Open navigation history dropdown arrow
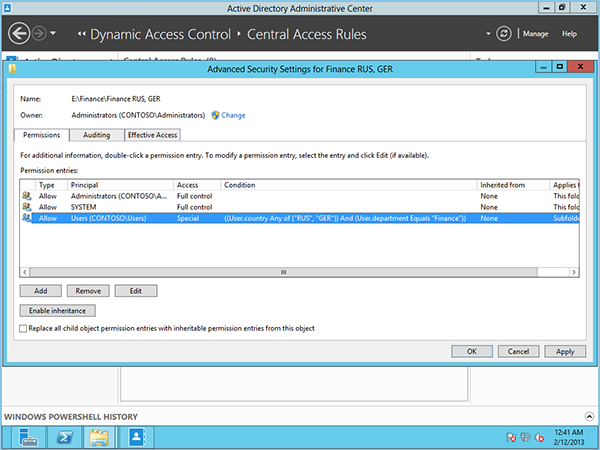The height and width of the screenshot is (450, 600). [x=53, y=33]
